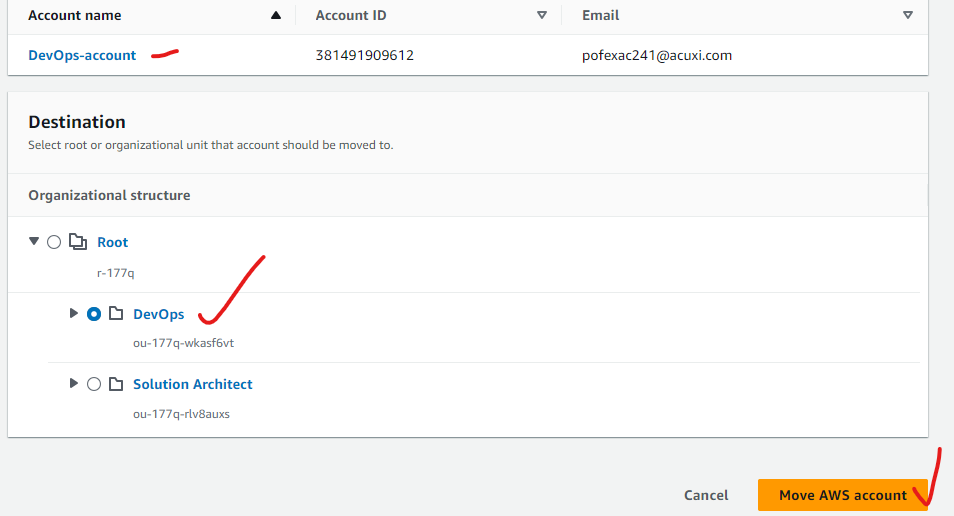Image resolution: width=954 pixels, height=516 pixels.
Task: Open the Solution Architect OU link
Action: tap(193, 384)
